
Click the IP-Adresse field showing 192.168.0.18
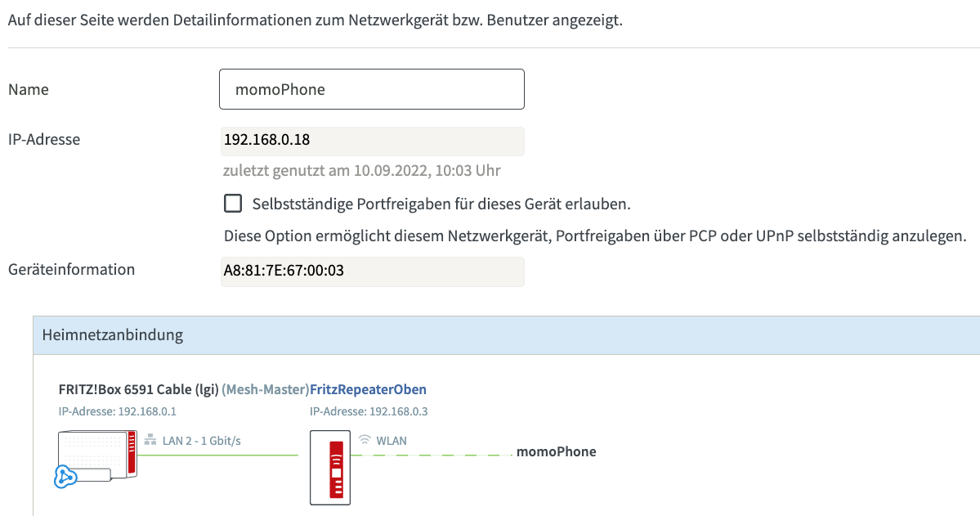(x=371, y=141)
